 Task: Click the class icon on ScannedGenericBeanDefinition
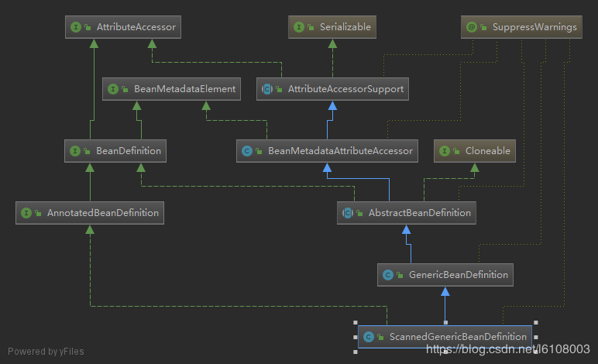click(x=369, y=337)
